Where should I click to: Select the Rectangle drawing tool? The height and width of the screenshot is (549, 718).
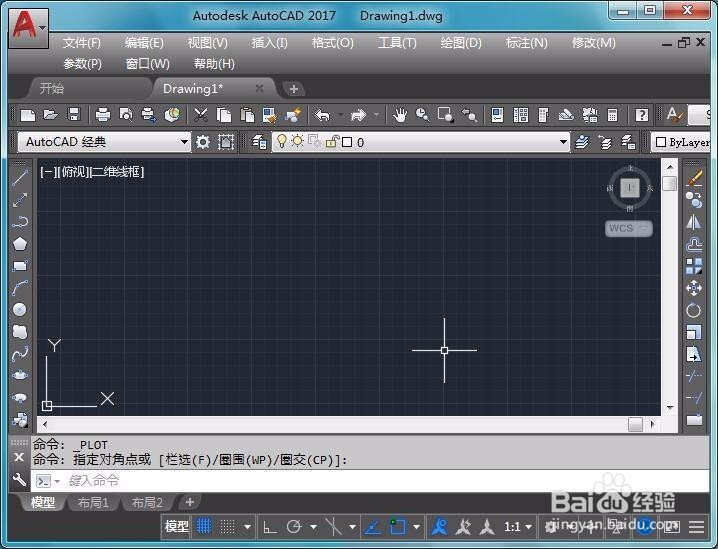tap(20, 266)
